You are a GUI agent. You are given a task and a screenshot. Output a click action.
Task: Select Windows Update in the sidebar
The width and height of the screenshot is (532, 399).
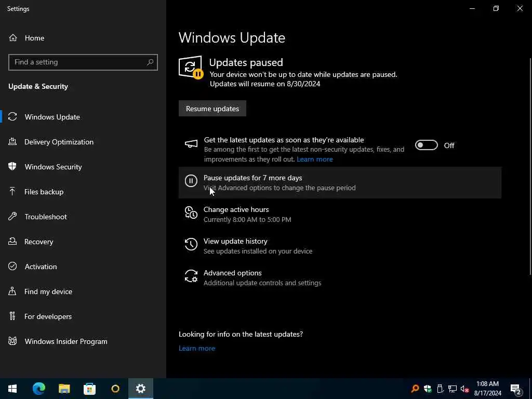[83, 117]
